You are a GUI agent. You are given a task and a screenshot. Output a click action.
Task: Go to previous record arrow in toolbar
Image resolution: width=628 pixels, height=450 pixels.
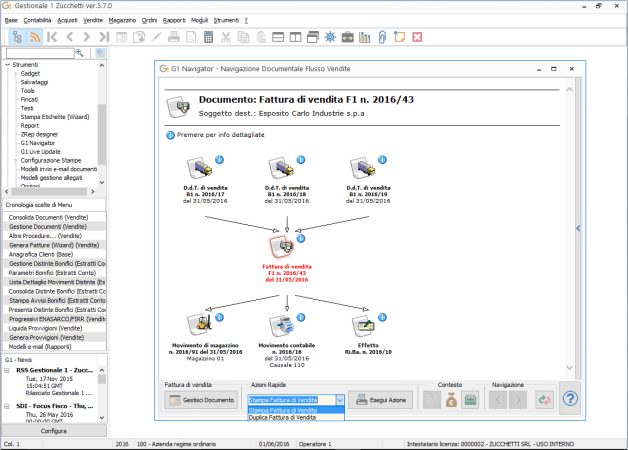(x=70, y=37)
